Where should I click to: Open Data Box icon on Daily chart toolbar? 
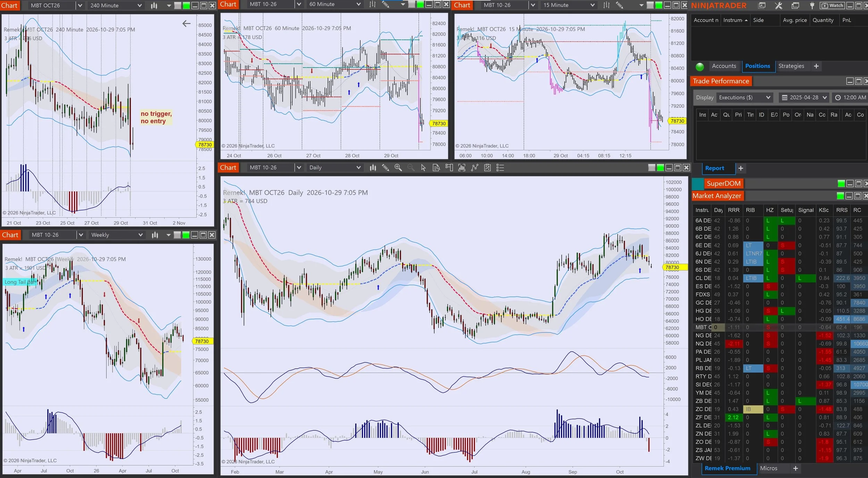coord(436,168)
